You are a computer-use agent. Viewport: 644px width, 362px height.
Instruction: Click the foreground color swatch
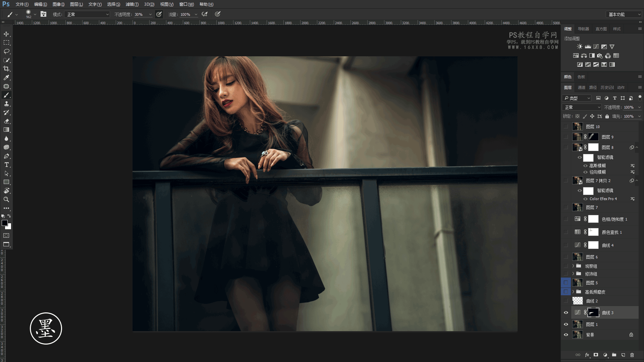pyautogui.click(x=5, y=223)
